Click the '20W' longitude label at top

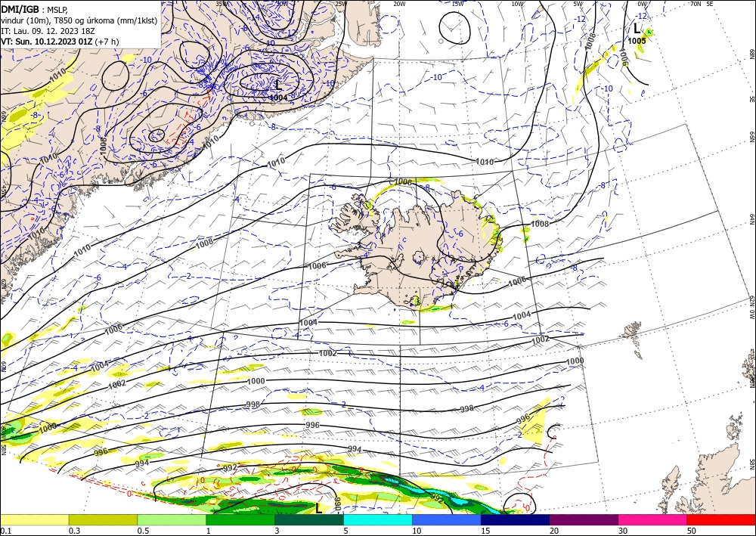(399, 4)
